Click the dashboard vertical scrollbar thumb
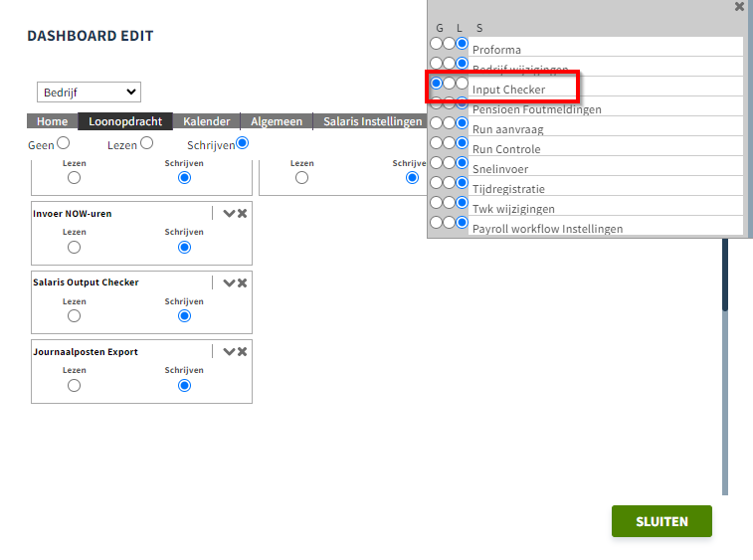Viewport: 753px width, 560px height. (x=725, y=275)
